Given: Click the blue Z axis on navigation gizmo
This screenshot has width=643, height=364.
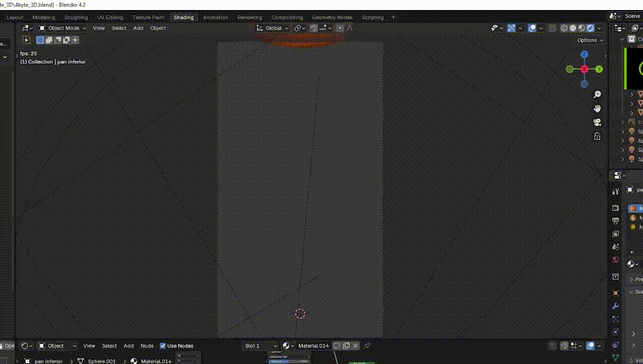Looking at the screenshot, I should (x=584, y=54).
